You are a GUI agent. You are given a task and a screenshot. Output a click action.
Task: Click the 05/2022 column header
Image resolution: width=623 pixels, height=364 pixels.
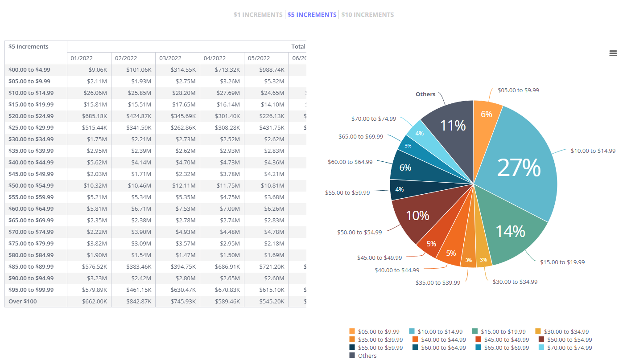point(259,58)
